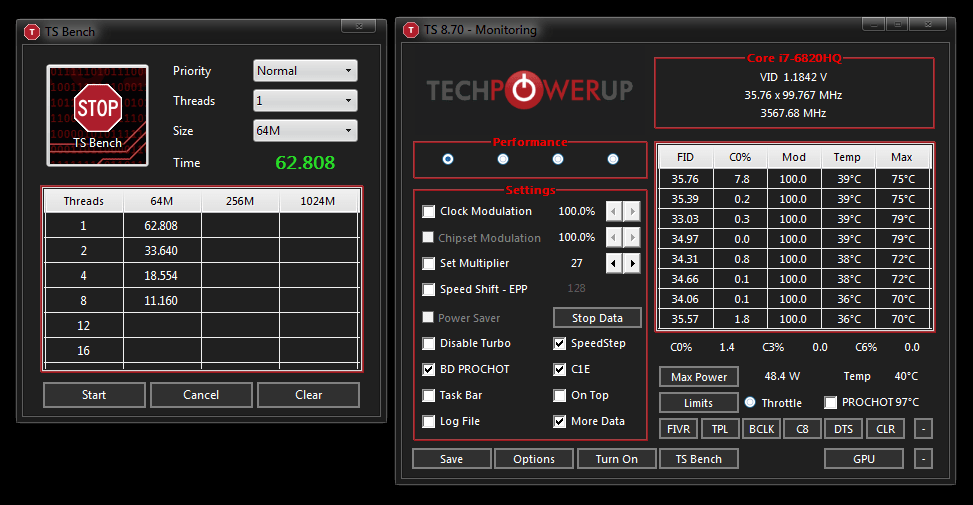The image size is (973, 505).
Task: Uncheck the BD PROCHOT checkbox
Action: pyautogui.click(x=428, y=369)
